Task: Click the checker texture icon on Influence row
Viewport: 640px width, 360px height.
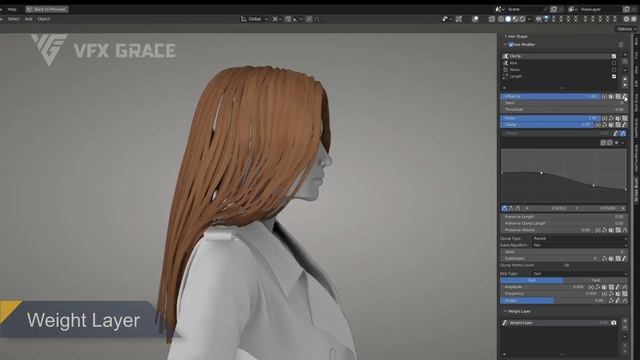Action: tap(618, 96)
